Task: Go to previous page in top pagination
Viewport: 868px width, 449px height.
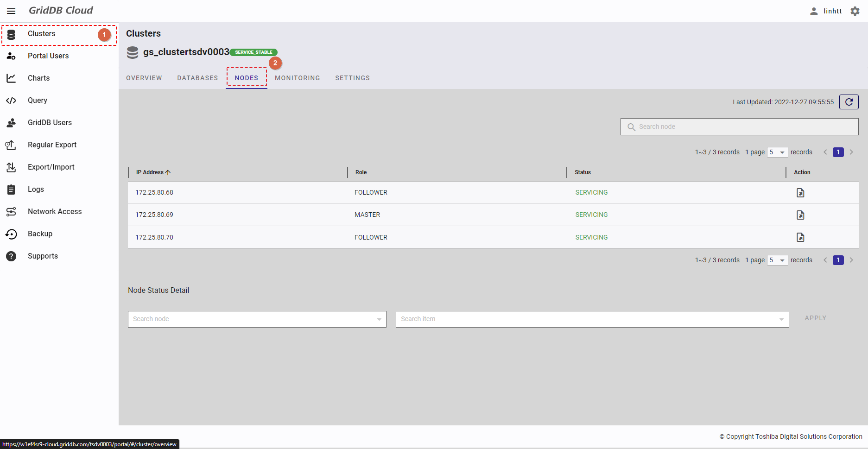Action: click(825, 152)
